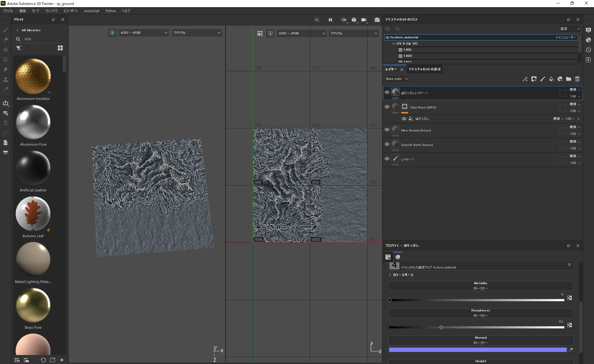
Task: Click the paint brush tool in left toolbar
Action: [x=6, y=30]
